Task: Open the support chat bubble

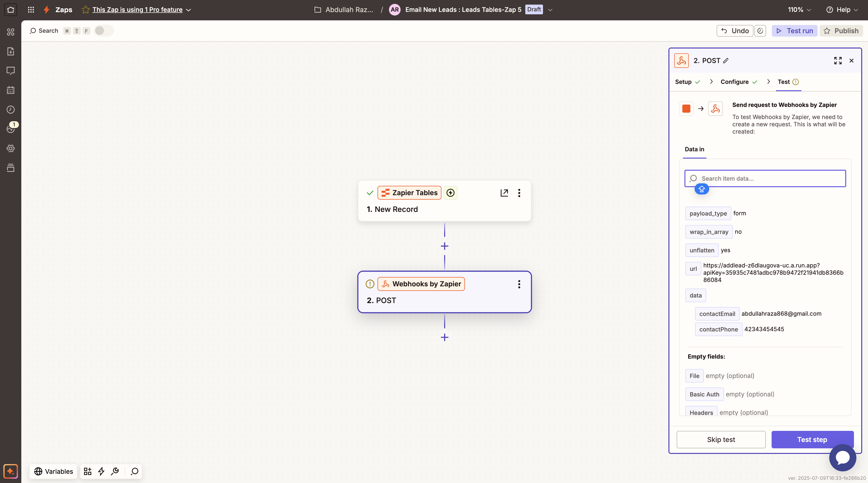Action: 842,458
